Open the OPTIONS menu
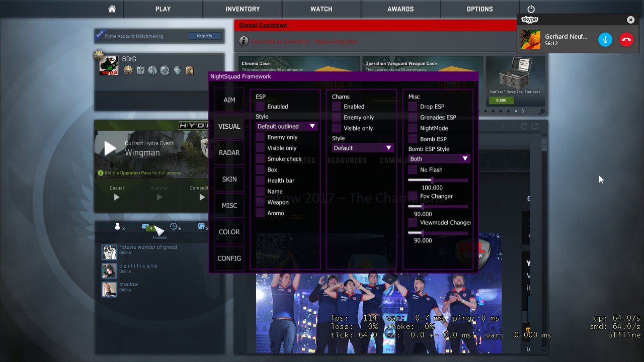The width and height of the screenshot is (644, 362). click(x=479, y=9)
